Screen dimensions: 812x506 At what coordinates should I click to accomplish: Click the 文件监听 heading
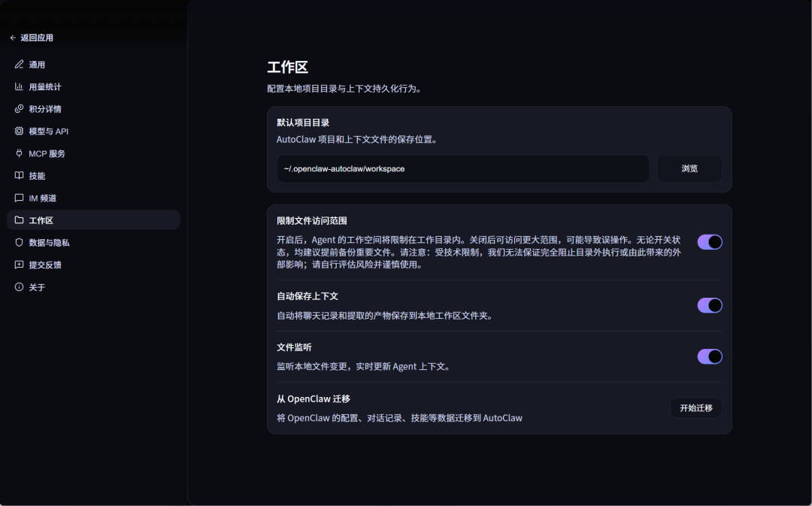pyautogui.click(x=294, y=347)
